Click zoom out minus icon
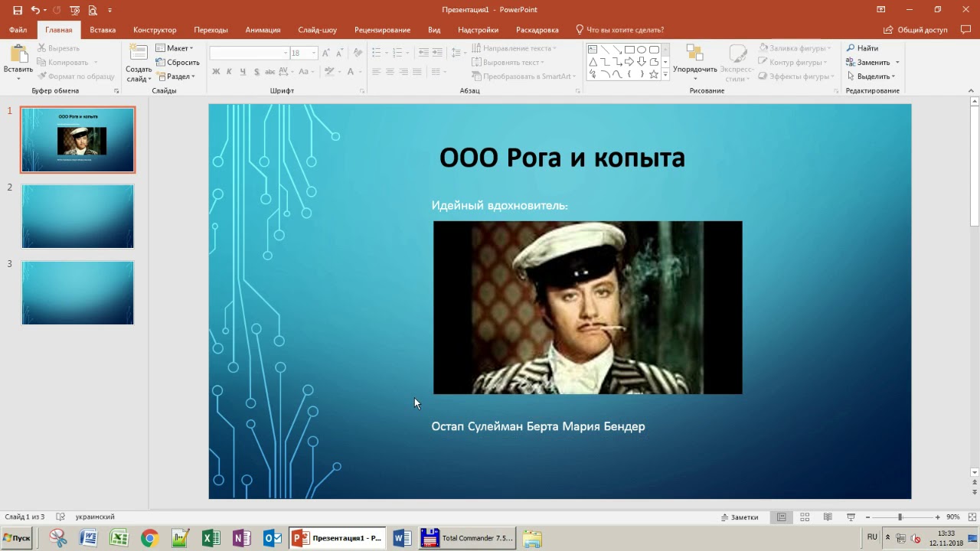Screen dimensions: 980x551 tap(867, 517)
